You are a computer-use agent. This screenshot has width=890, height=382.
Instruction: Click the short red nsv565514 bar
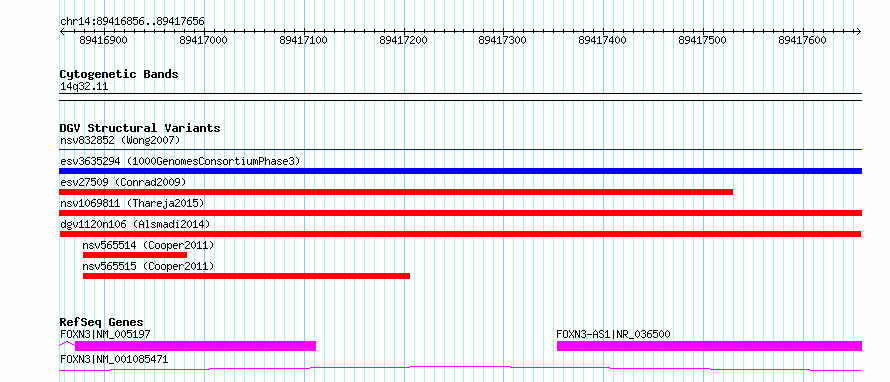tap(135, 255)
